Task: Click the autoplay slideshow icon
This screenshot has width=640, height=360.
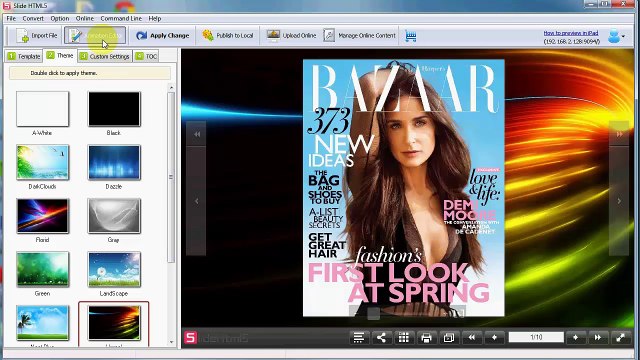Action: [449, 338]
